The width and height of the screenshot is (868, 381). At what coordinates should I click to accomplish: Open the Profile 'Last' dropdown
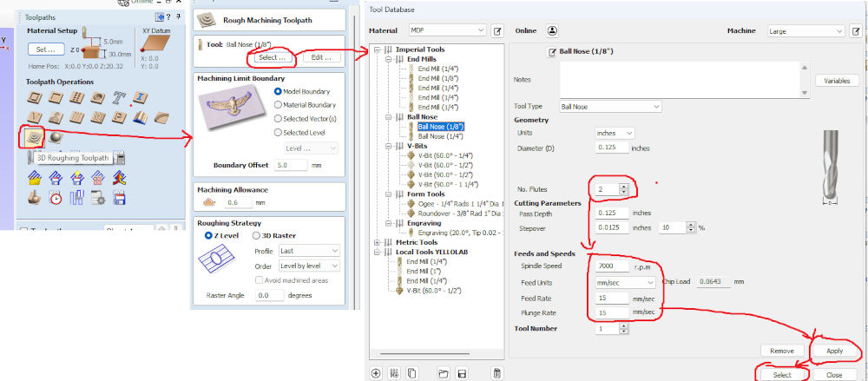coord(309,251)
